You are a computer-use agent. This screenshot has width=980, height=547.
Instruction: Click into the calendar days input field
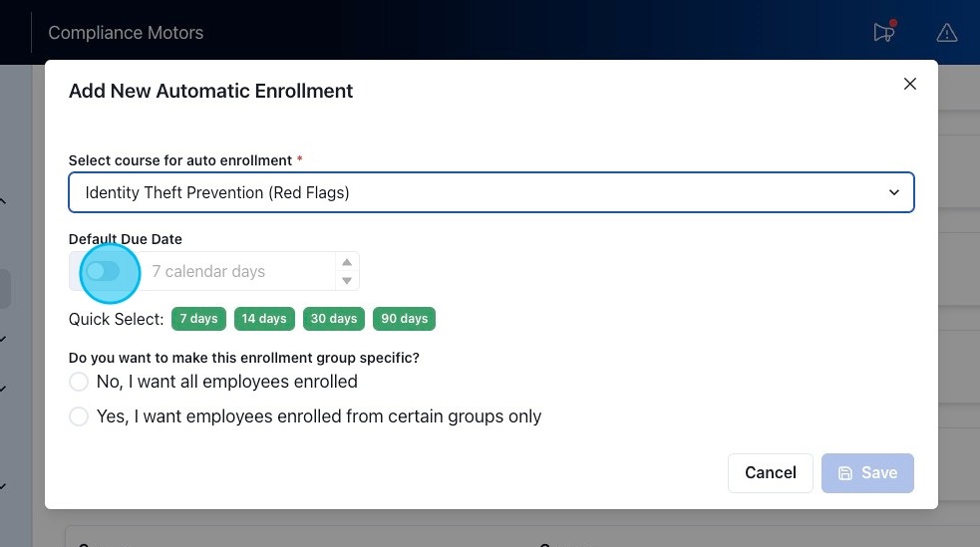(x=239, y=271)
